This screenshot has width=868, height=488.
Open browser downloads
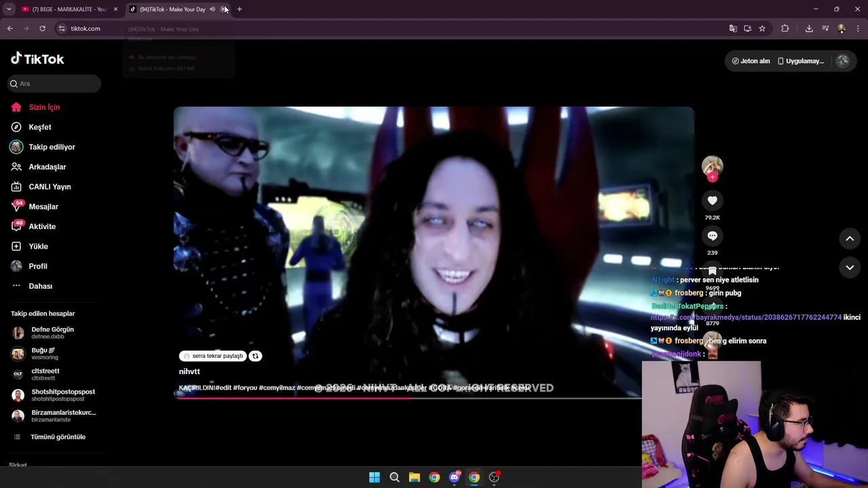click(x=809, y=28)
